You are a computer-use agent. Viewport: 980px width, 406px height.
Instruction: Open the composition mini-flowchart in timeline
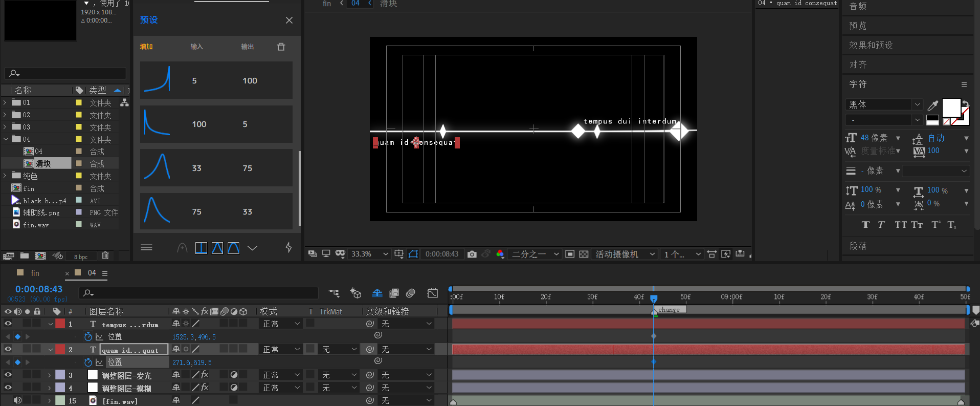(334, 293)
